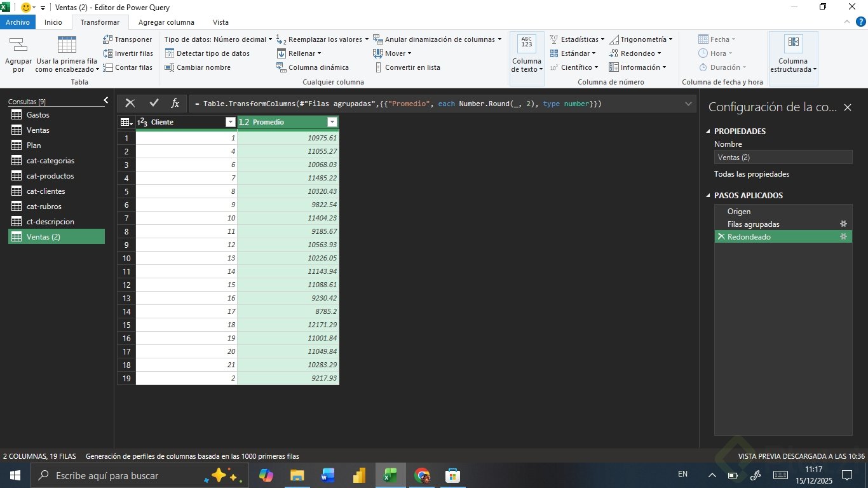The image size is (868, 488).
Task: Select the ct-descripcion query
Action: click(57, 222)
